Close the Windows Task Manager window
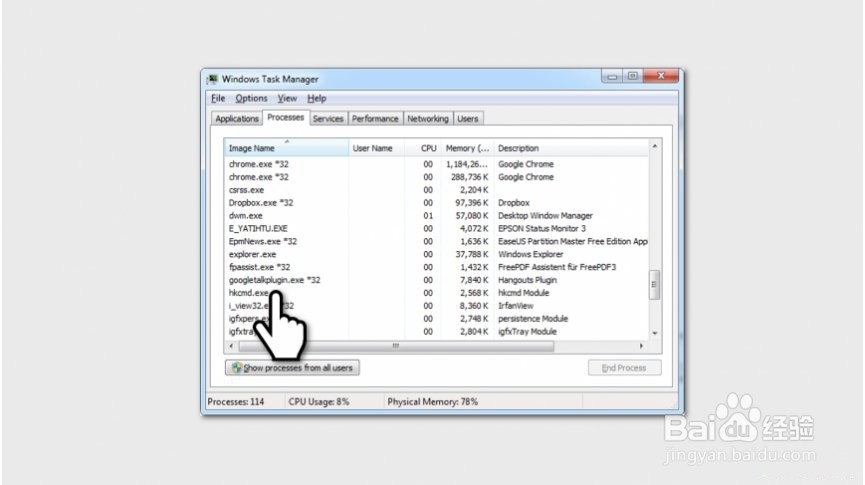Image resolution: width=865 pixels, height=485 pixels. [x=661, y=76]
